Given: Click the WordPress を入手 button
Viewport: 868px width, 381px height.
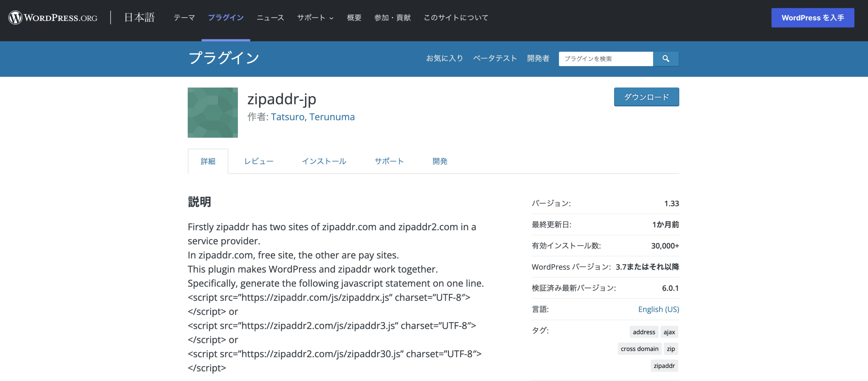Looking at the screenshot, I should tap(813, 18).
